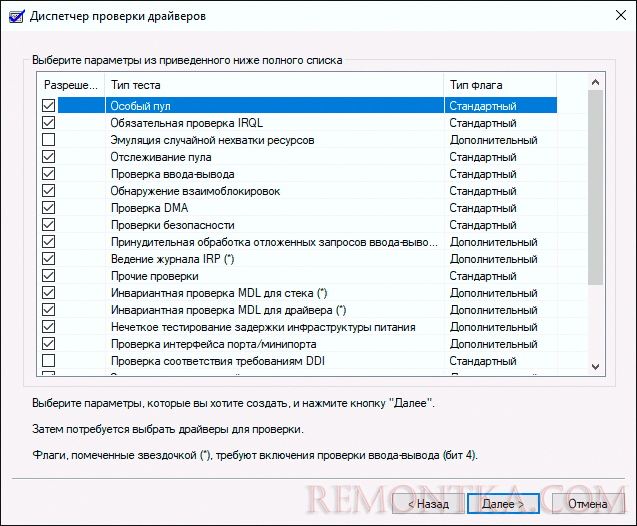This screenshot has width=637, height=526.
Task: Disable Обязательная проверка IRQL checkbox
Action: [49, 123]
